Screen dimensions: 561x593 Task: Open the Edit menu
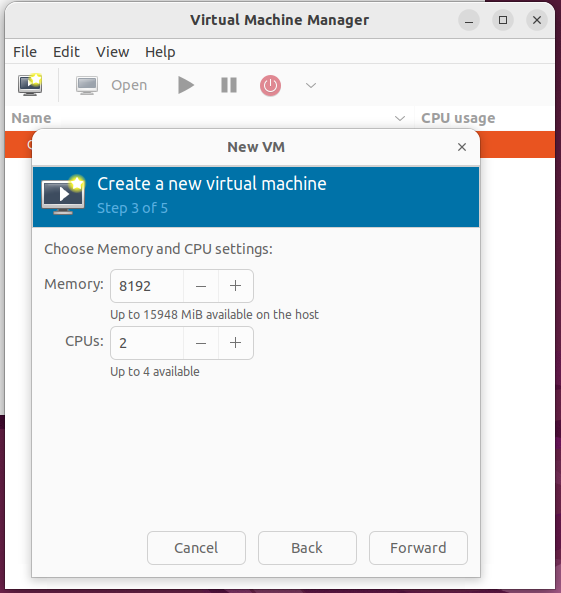click(66, 52)
